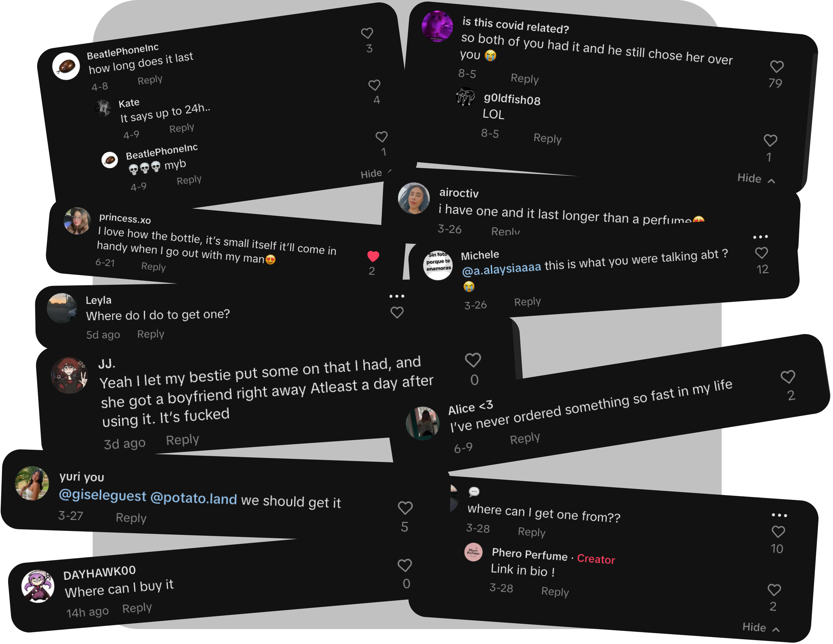Open three-dot options on Michele's comment
This screenshot has height=644, width=833.
(761, 237)
